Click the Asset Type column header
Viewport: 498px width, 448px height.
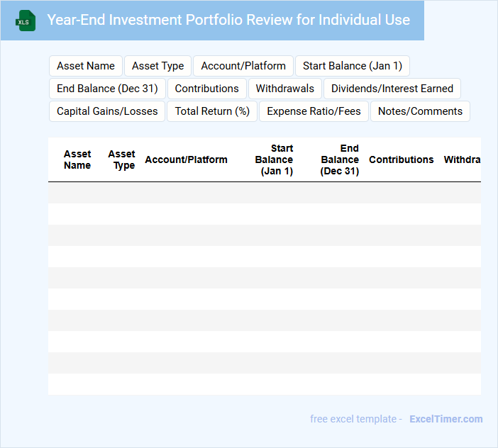(122, 159)
